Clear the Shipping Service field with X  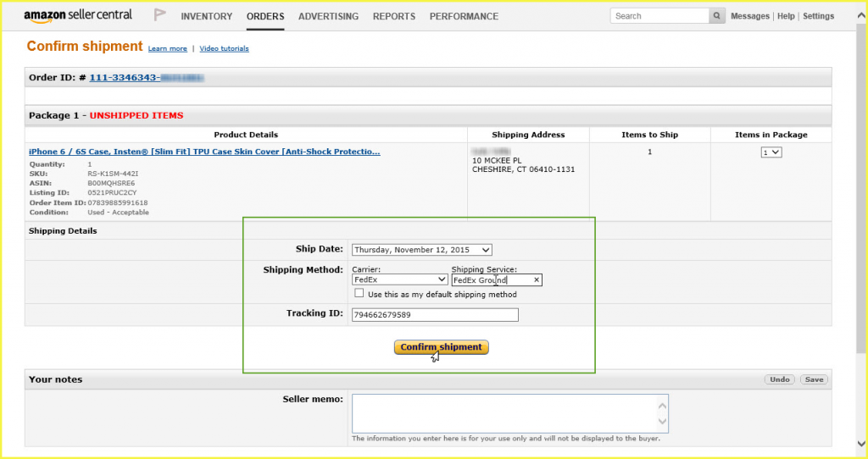coord(536,280)
